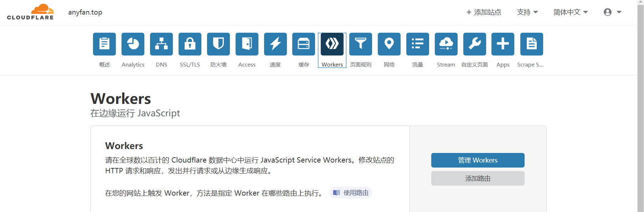Click the 管理 Workers button
The width and height of the screenshot is (644, 212).
pos(478,160)
